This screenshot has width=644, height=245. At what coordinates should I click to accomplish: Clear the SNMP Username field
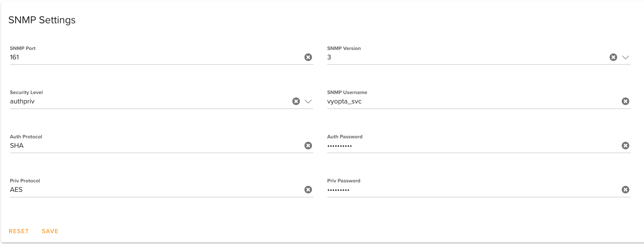[x=625, y=101]
